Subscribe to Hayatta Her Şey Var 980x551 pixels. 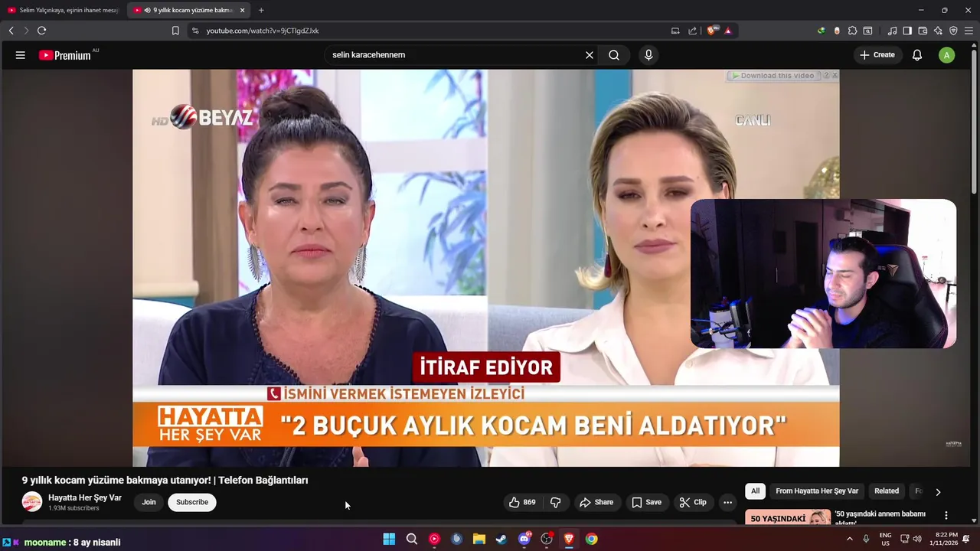[192, 503]
